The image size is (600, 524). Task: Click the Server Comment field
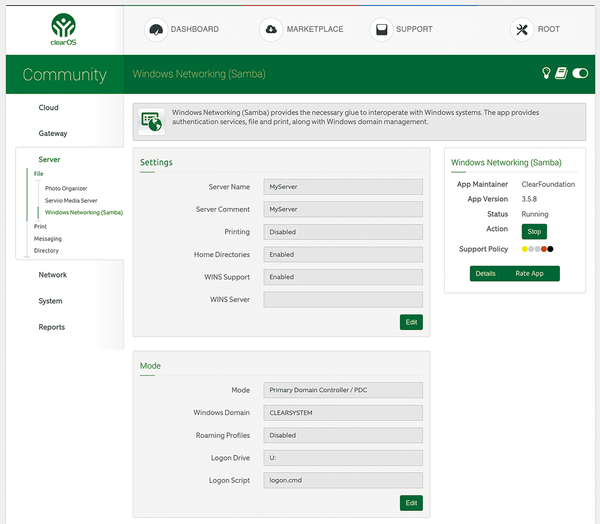click(x=343, y=209)
